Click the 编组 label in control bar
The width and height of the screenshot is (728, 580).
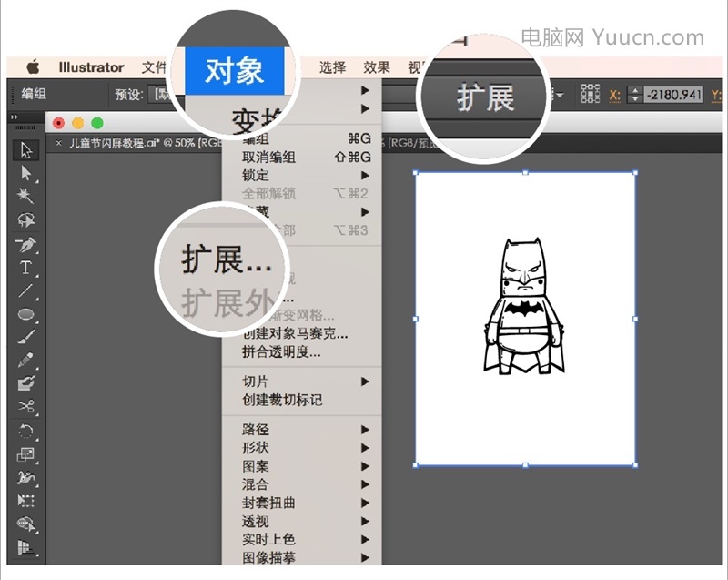[x=34, y=94]
